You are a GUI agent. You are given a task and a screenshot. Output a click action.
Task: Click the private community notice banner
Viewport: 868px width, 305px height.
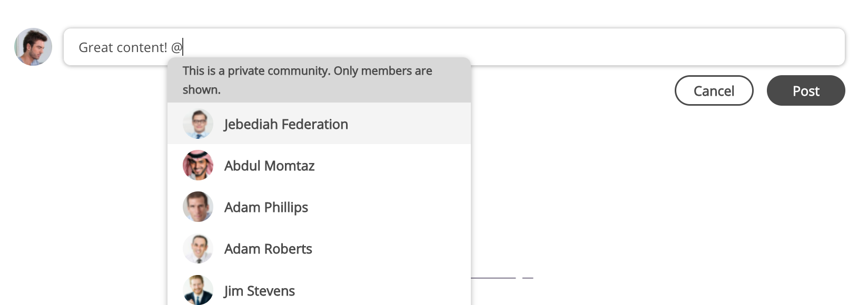pyautogui.click(x=319, y=79)
